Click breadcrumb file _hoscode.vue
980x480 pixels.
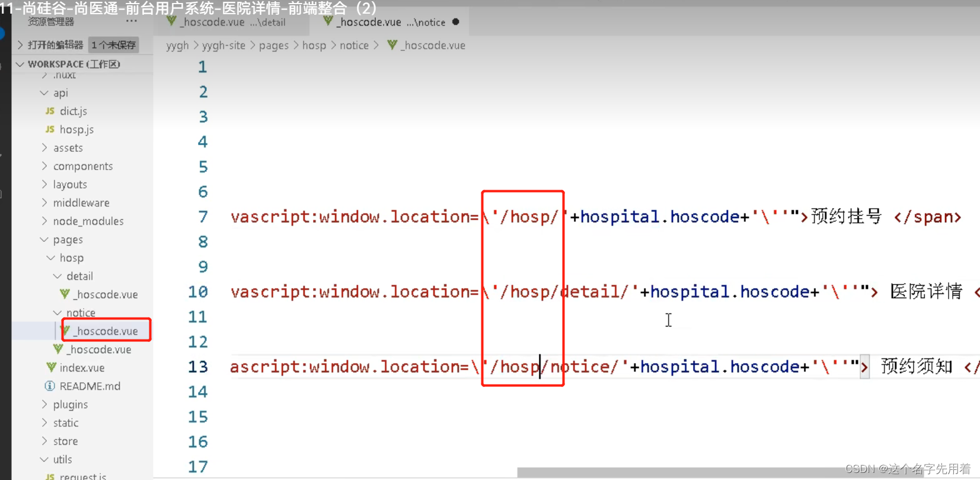[x=433, y=46]
